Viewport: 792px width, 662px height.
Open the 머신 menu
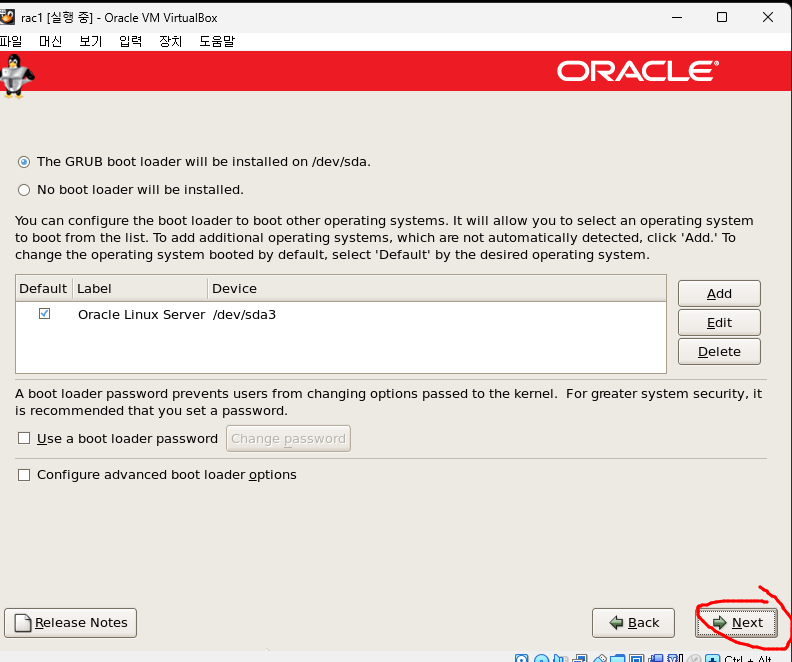(x=51, y=41)
